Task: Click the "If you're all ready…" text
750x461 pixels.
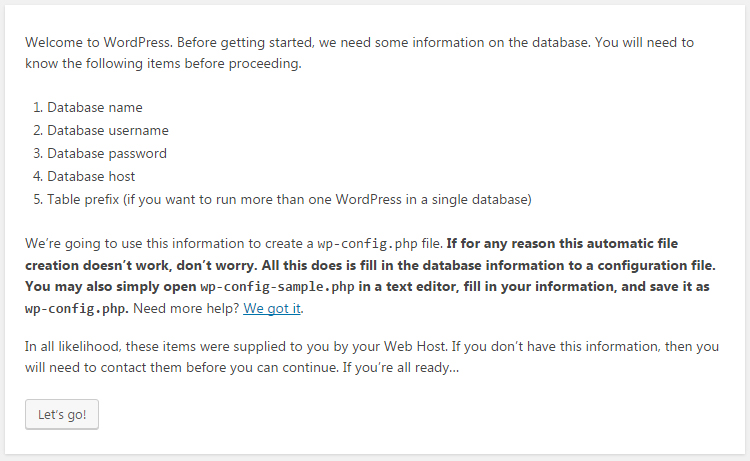Action: point(403,368)
